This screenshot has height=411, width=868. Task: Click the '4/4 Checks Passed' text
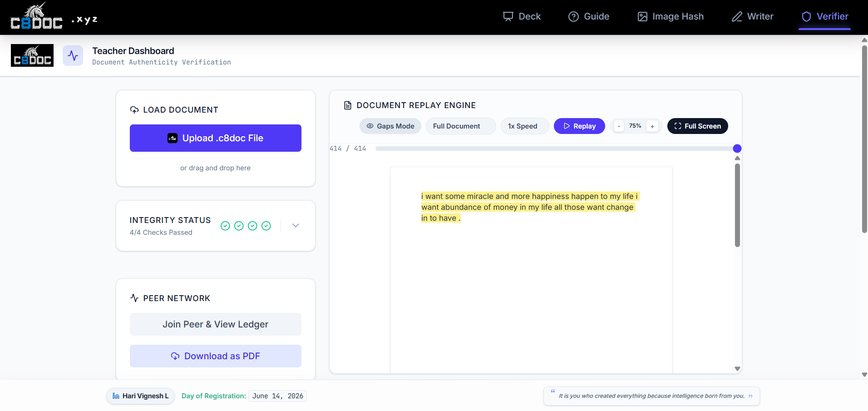[x=161, y=233]
